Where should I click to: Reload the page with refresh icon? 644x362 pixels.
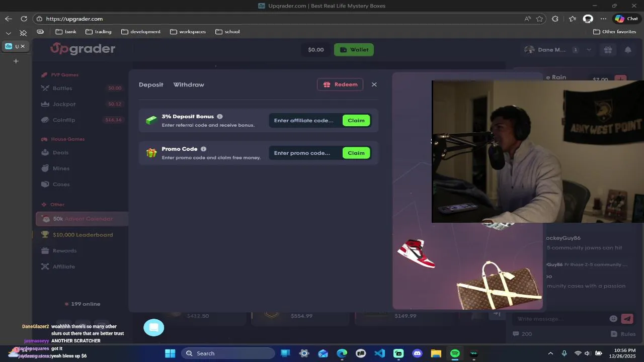coord(24,19)
